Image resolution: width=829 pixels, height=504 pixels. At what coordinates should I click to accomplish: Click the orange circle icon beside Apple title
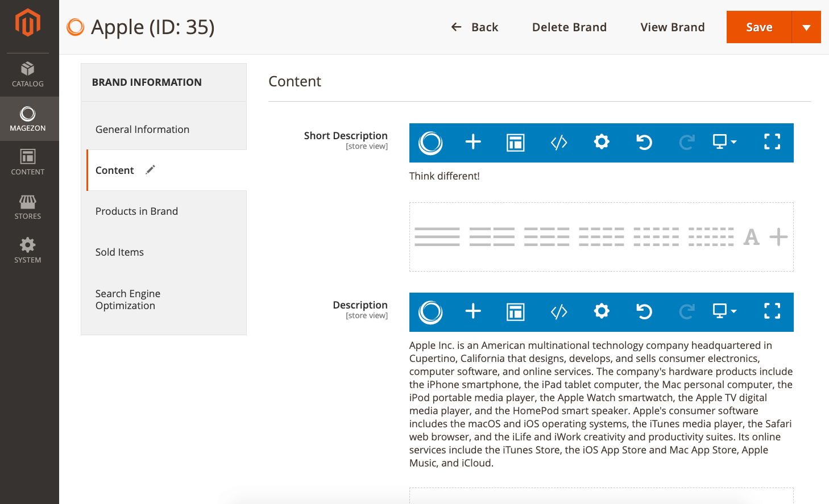click(x=76, y=27)
